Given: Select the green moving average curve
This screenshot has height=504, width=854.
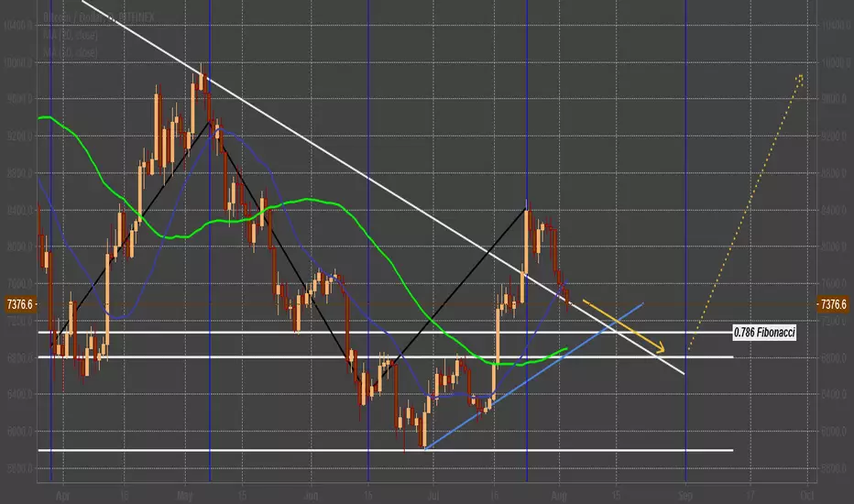Looking at the screenshot, I should (302, 240).
